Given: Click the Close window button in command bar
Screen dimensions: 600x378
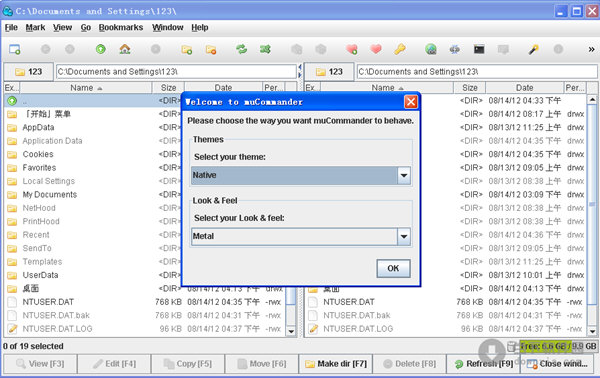Looking at the screenshot, I should pos(557,364).
